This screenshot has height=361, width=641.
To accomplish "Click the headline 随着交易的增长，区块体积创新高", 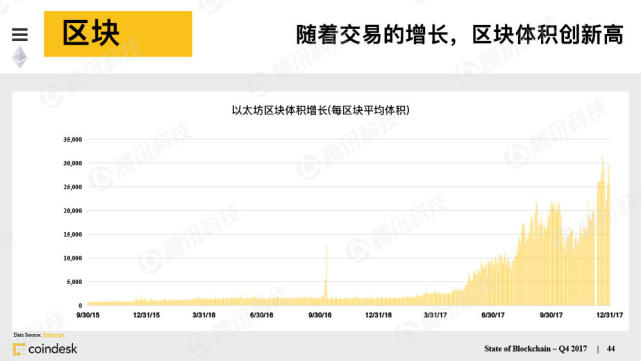I will click(459, 35).
